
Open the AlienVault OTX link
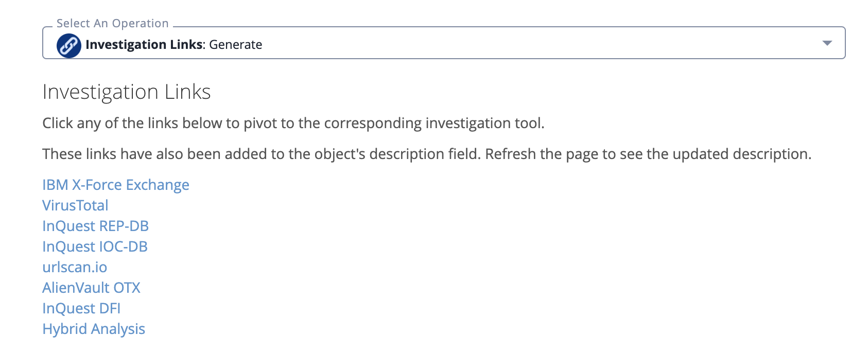coord(91,288)
